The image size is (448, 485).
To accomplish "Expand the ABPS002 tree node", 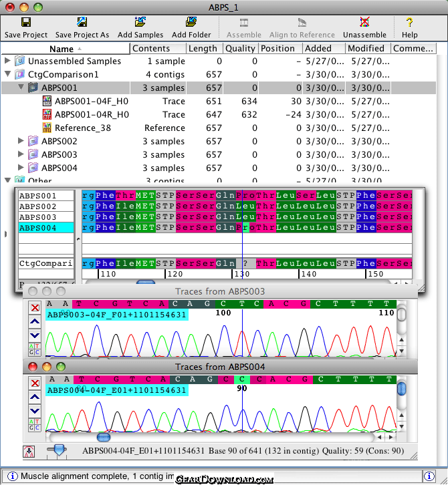I will [x=21, y=141].
